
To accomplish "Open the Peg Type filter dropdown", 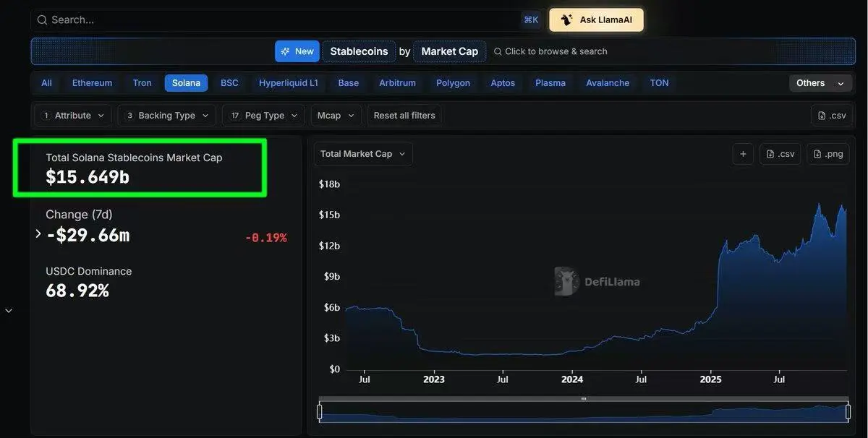I will 263,116.
